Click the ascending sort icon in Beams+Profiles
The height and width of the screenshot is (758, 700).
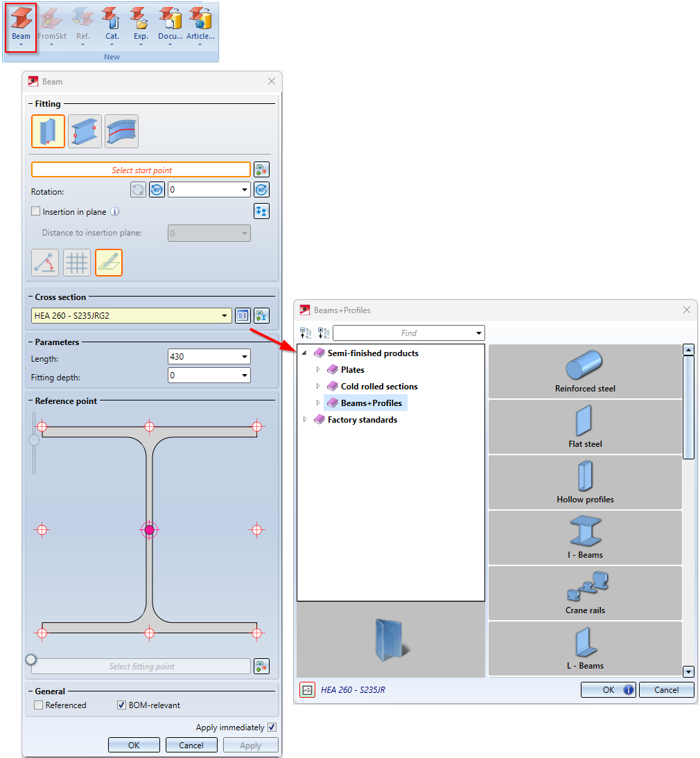[306, 333]
